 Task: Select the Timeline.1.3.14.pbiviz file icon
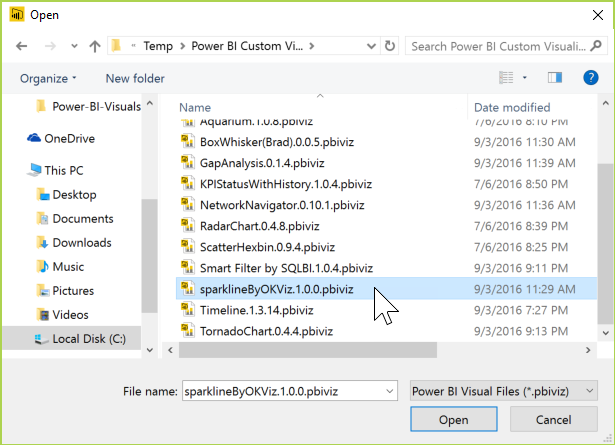[187, 310]
